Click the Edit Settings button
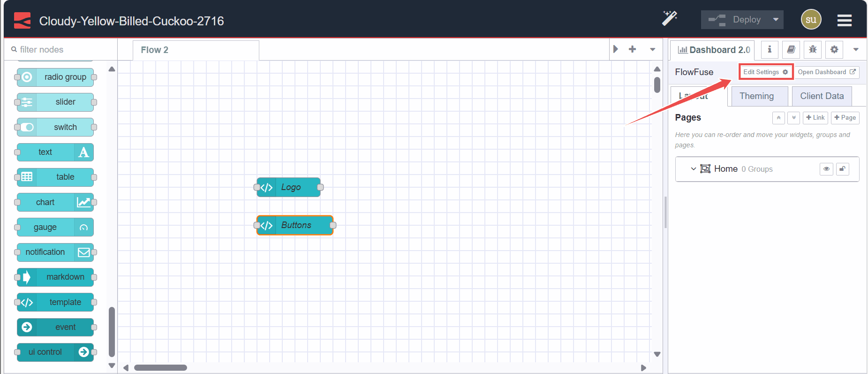The image size is (868, 374). point(765,72)
